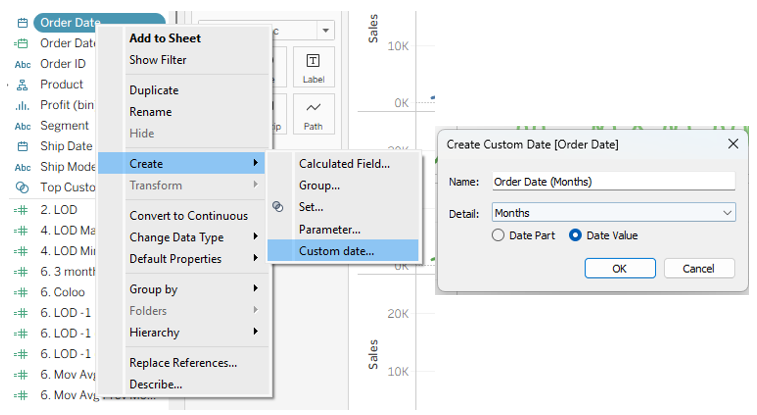Image resolution: width=757 pixels, height=415 pixels.
Task: Click the histogram icon next to Profit (bin)
Action: click(23, 105)
